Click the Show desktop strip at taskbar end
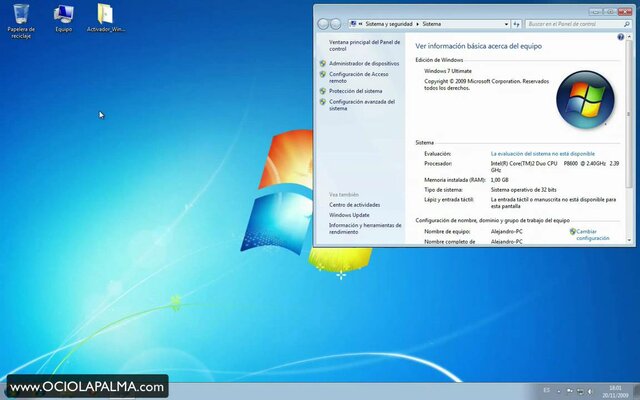This screenshot has height=400, width=640. 636,391
